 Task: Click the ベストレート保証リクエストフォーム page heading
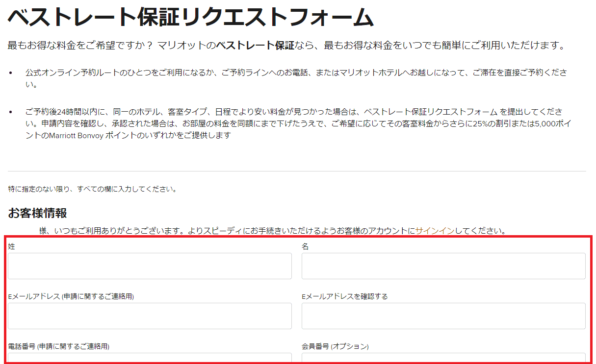(191, 18)
